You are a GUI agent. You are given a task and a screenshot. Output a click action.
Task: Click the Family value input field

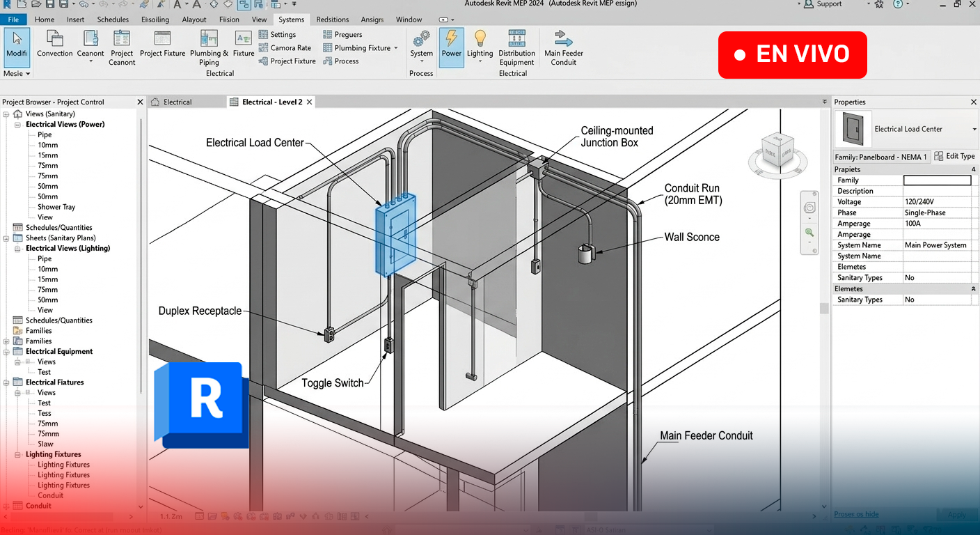click(x=937, y=180)
